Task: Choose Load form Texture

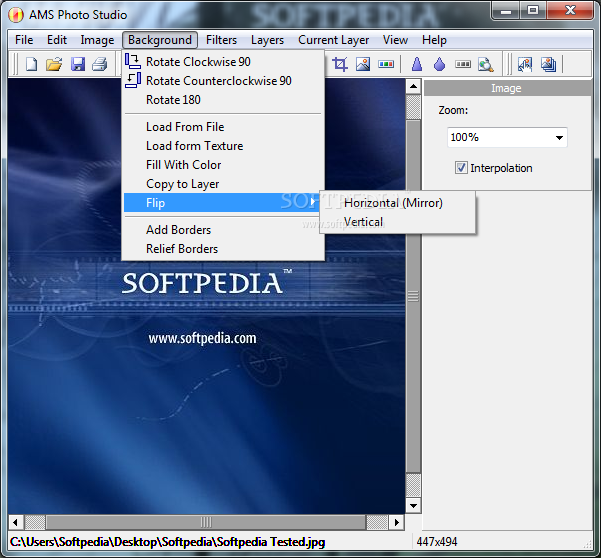Action: (x=223, y=146)
